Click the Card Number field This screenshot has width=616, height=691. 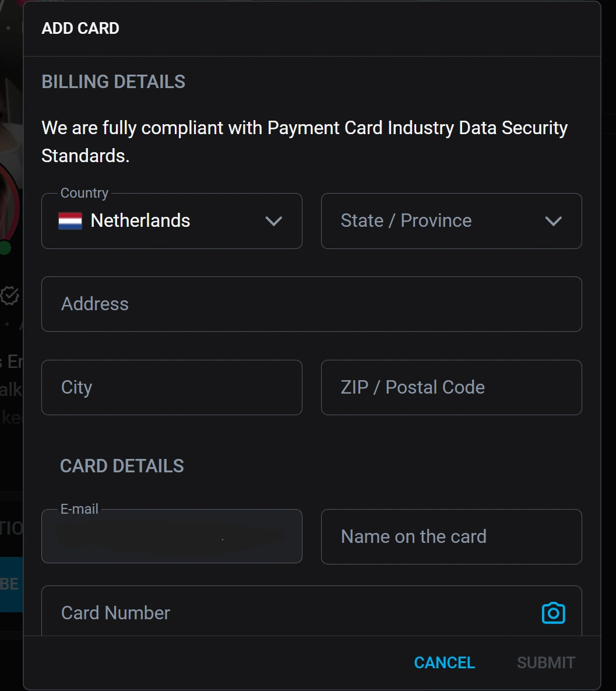click(291, 612)
